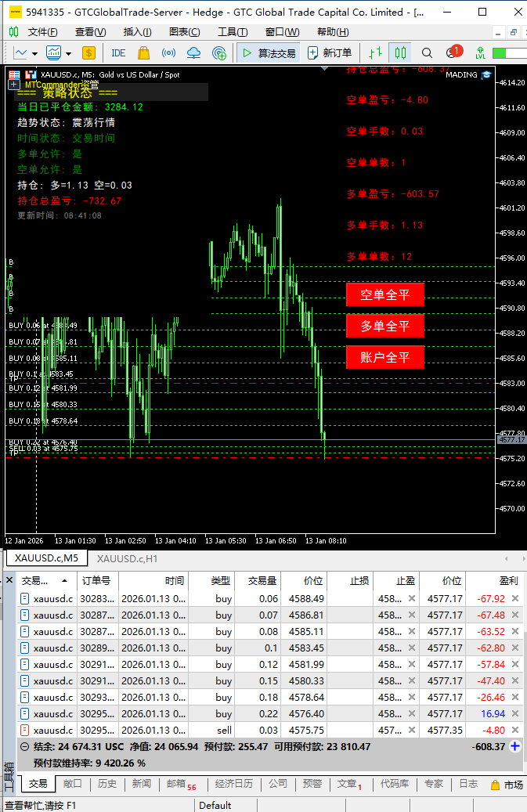Close the toolbox panel with X icon
The width and height of the screenshot is (527, 812).
[9, 580]
